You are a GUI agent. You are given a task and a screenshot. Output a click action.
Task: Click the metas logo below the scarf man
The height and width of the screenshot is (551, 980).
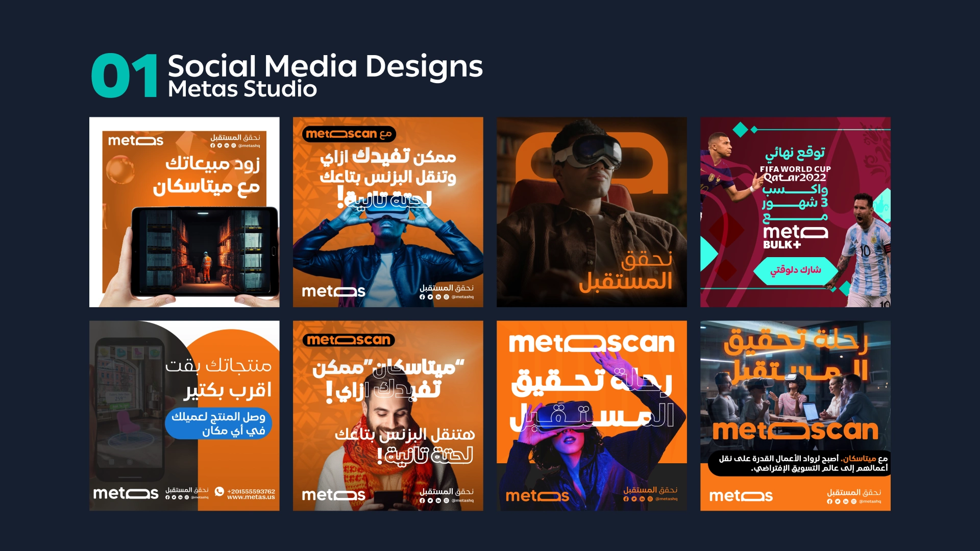pos(333,495)
